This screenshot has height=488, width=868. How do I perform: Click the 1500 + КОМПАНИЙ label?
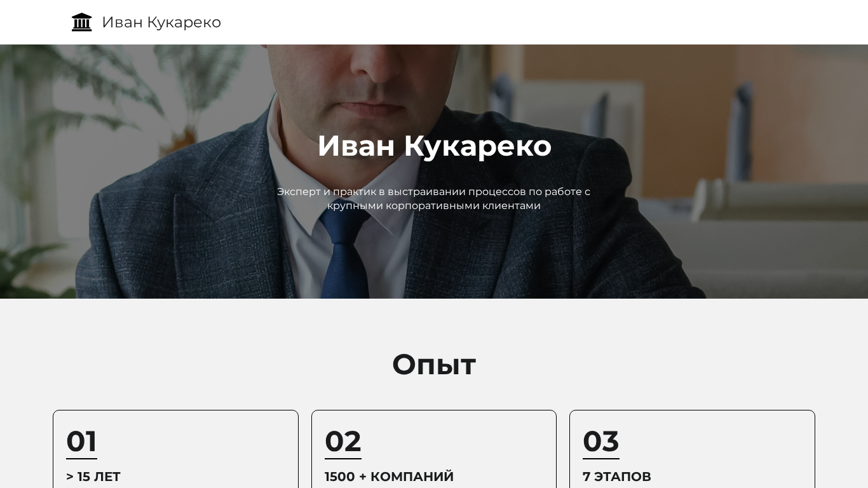tap(389, 477)
